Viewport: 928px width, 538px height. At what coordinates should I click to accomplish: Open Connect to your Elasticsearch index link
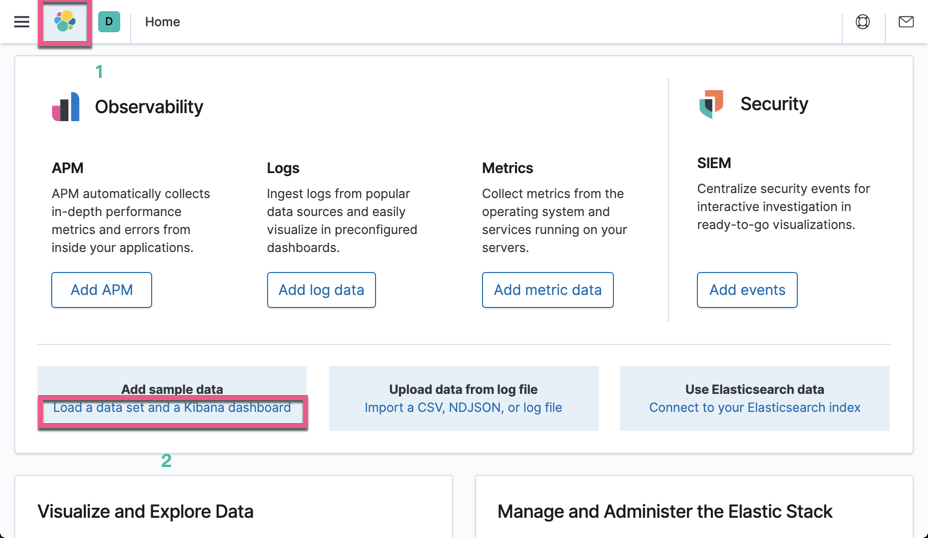point(754,408)
